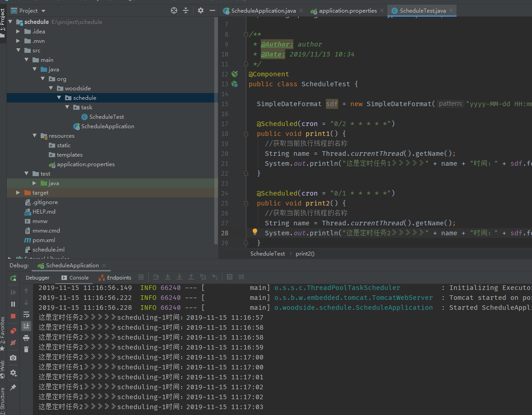Image resolution: width=532 pixels, height=415 pixels.
Task: Open the Console tab
Action: coord(75,278)
